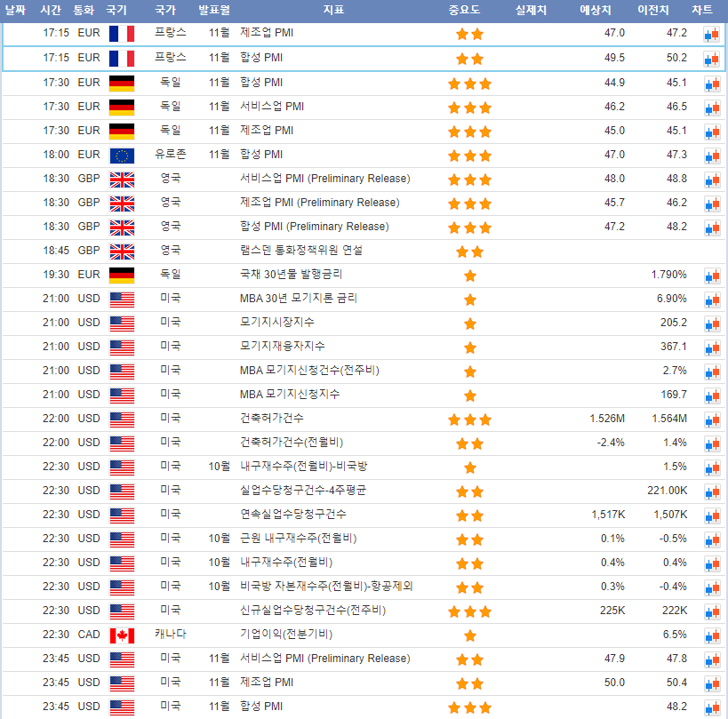This screenshot has height=719, width=728.
Task: Open chart icon for France 제조업 PMI row
Action: [x=711, y=35]
